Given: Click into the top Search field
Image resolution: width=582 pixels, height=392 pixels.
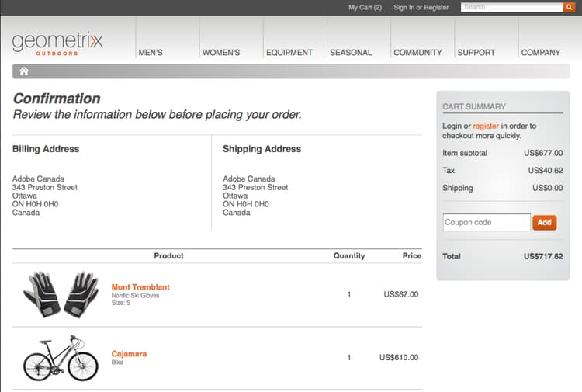Looking at the screenshot, I should (x=511, y=7).
